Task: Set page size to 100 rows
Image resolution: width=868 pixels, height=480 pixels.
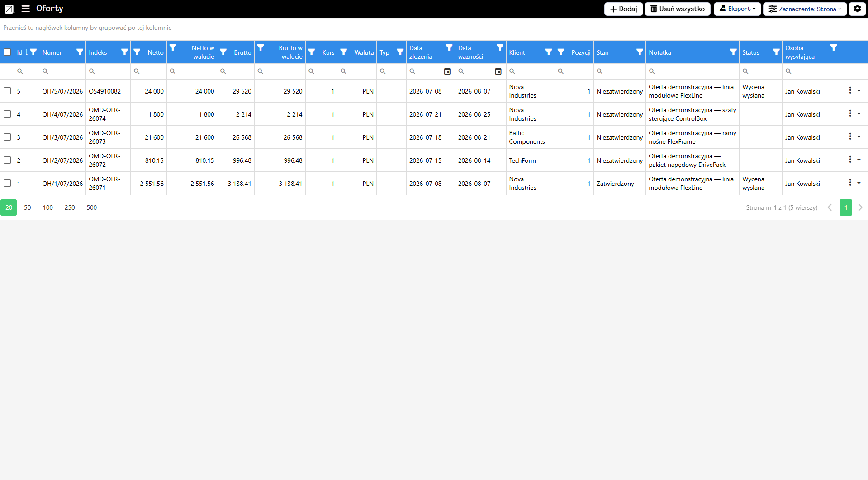Action: tap(48, 207)
